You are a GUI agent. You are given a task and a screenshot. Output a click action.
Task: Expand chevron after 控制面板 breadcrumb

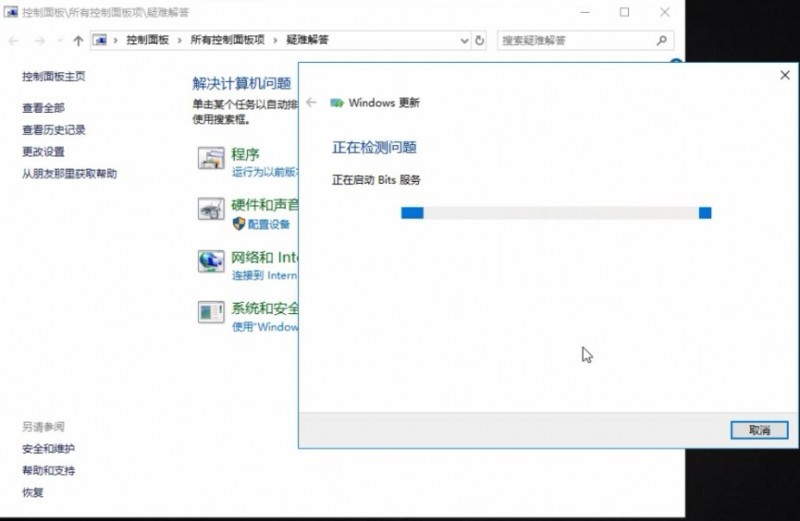(180, 41)
